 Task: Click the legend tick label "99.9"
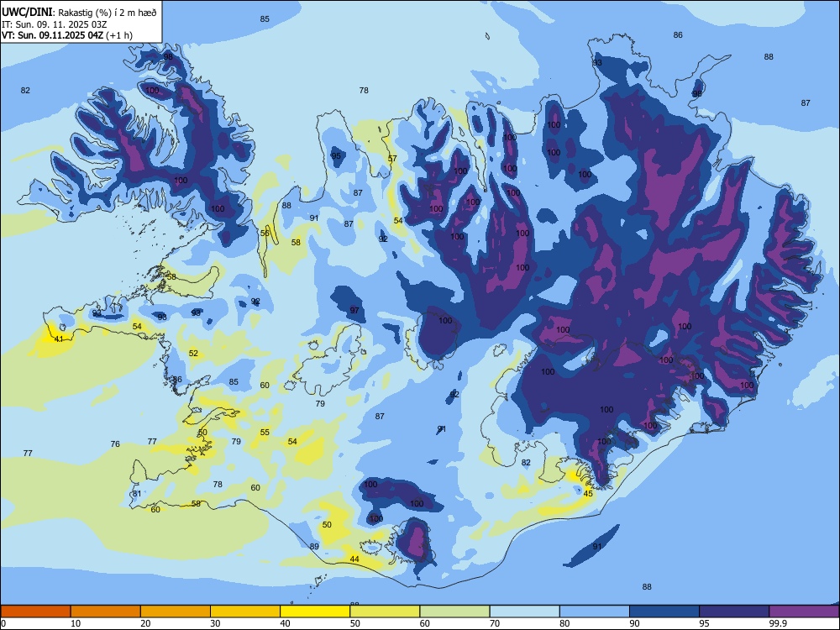coord(778,623)
